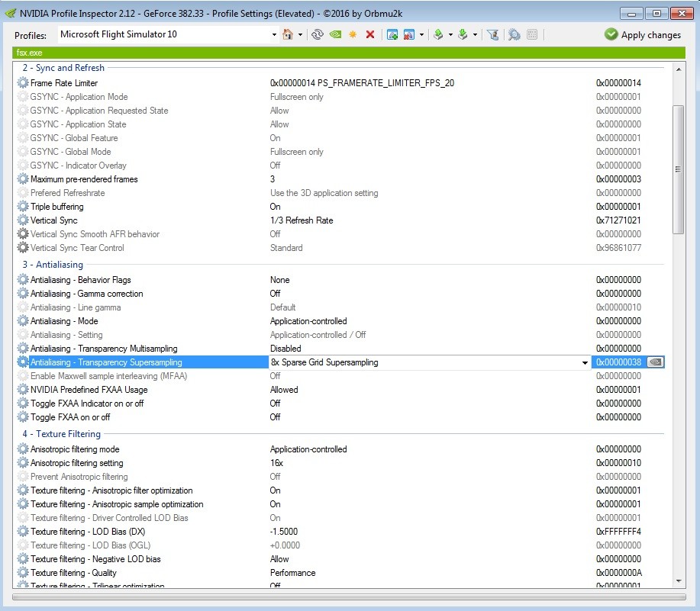Select Anisotropic filtering mode row

tap(340, 449)
